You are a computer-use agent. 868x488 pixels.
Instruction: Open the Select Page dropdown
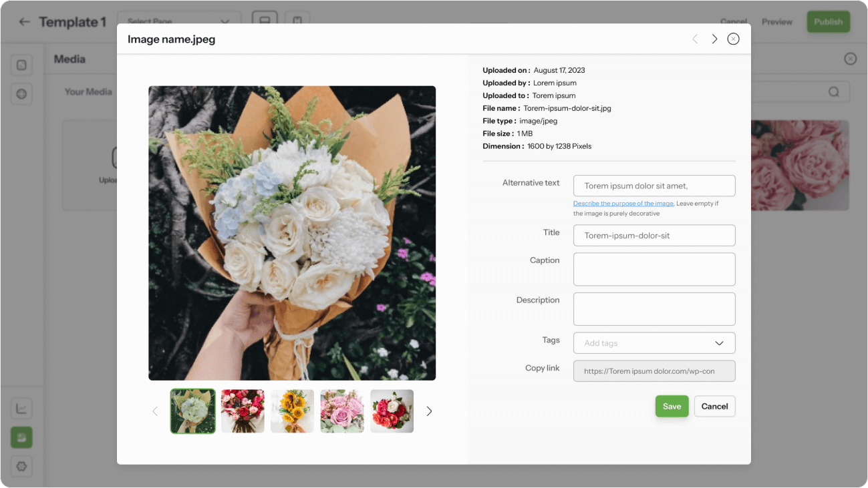(178, 22)
